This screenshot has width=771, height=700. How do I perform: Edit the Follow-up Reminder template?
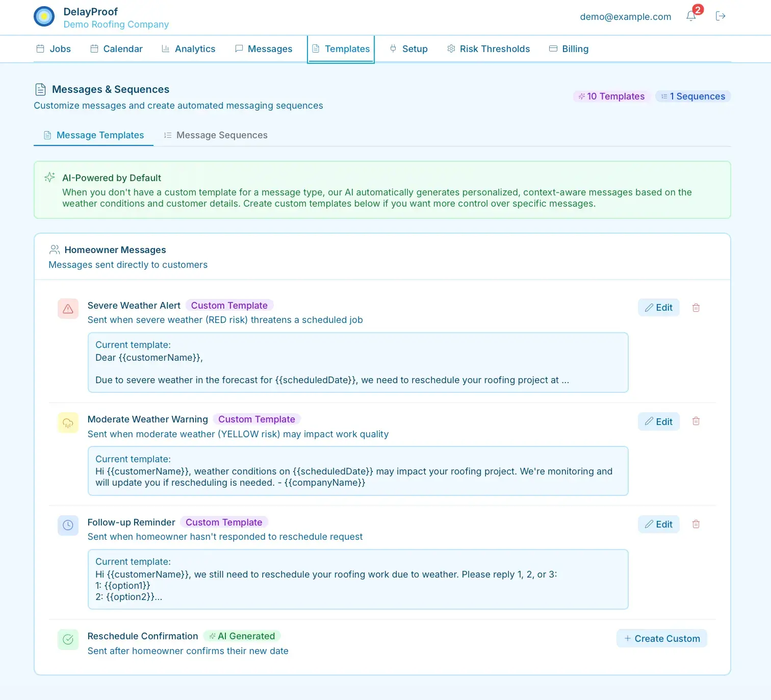[x=659, y=524]
